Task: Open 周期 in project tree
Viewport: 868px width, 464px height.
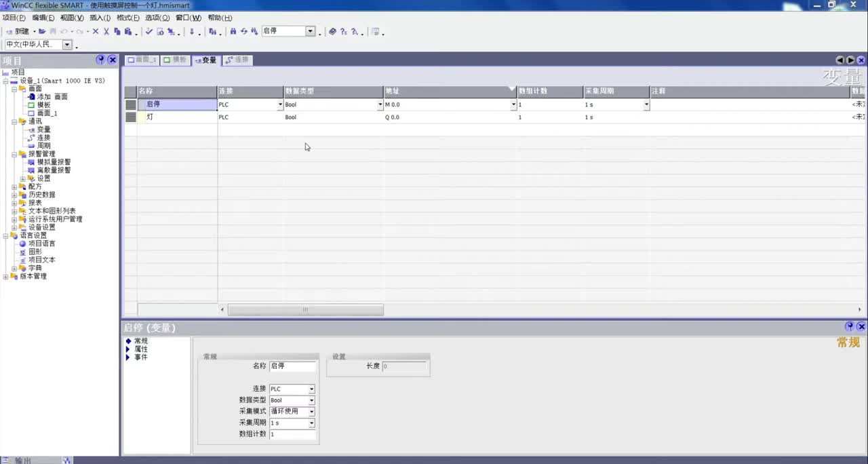Action: pos(43,146)
